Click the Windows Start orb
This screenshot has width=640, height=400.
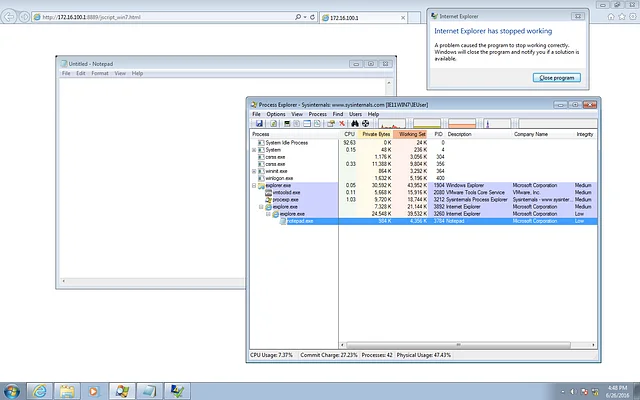coord(12,389)
